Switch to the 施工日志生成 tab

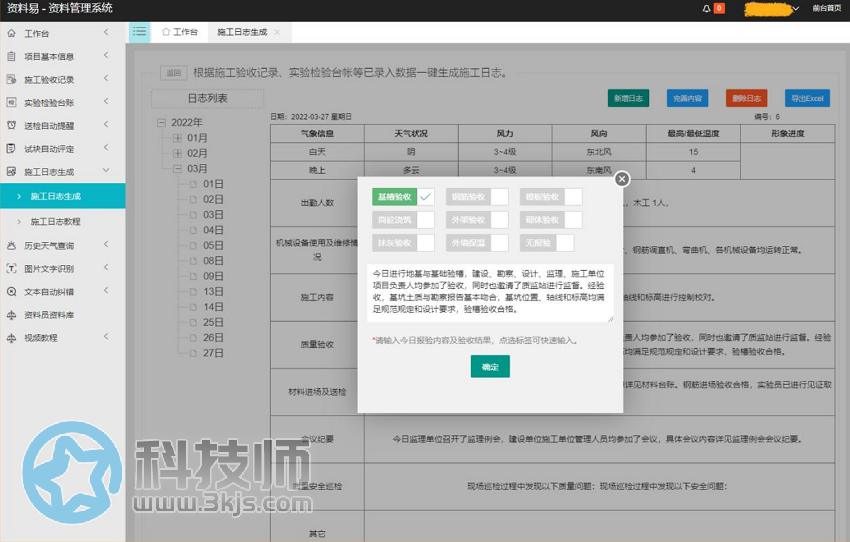(249, 32)
